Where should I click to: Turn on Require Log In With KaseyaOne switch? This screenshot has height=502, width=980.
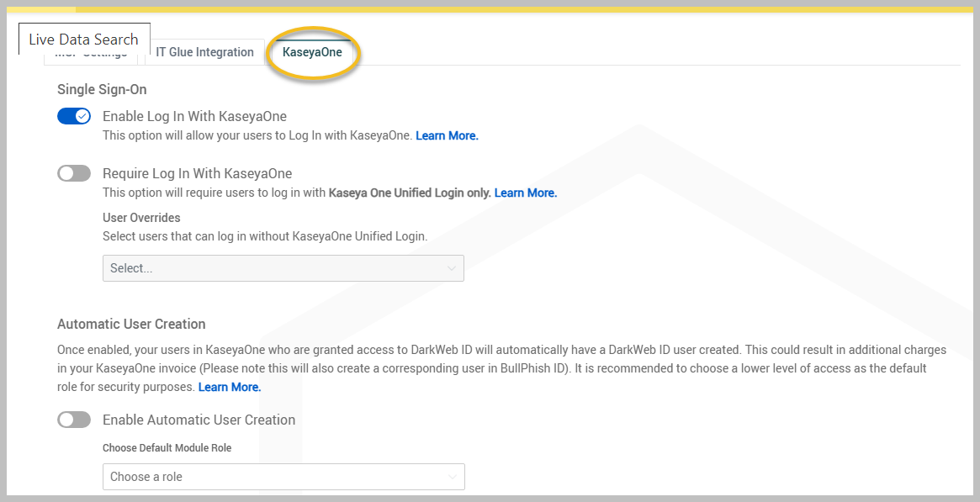pyautogui.click(x=74, y=173)
